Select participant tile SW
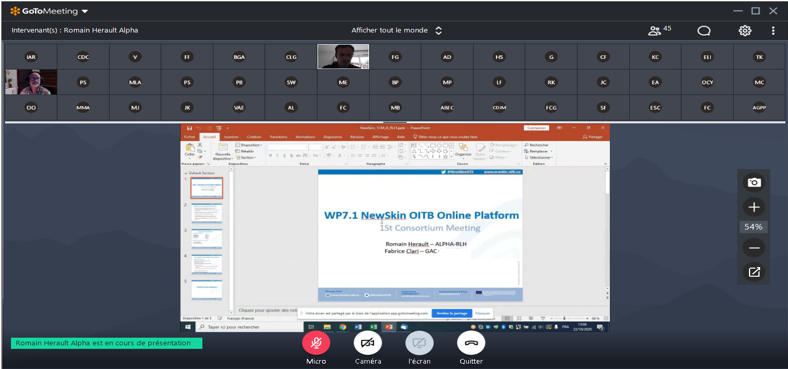Screen dimensions: 788x369 click(291, 82)
